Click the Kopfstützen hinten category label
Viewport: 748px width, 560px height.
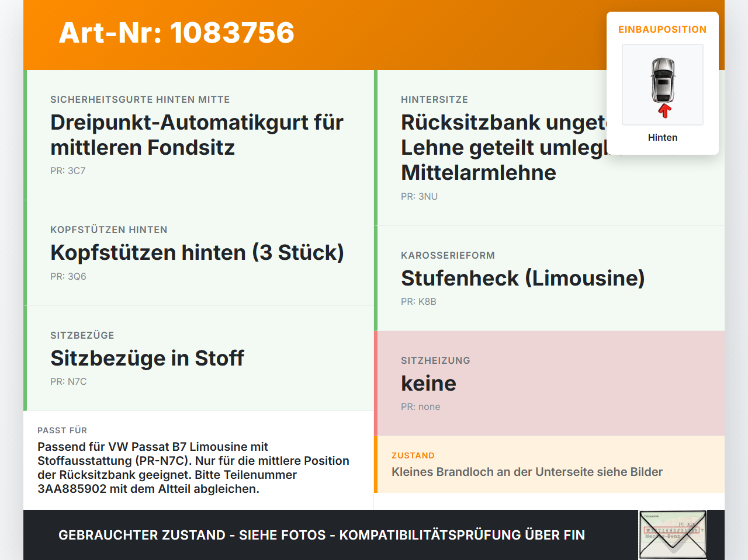click(x=109, y=229)
